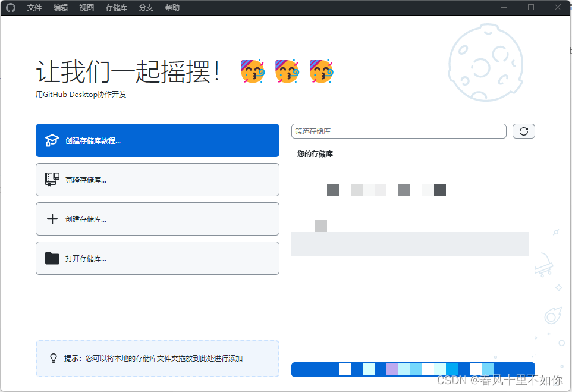Close the GitHub Desktop window
572x392 pixels.
(x=557, y=8)
